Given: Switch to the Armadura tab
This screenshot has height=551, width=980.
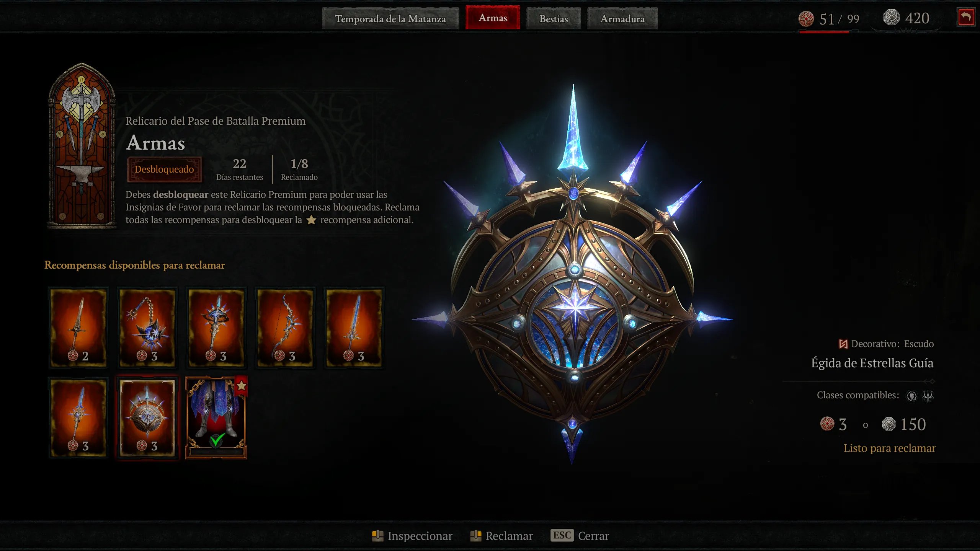Looking at the screenshot, I should 622,18.
